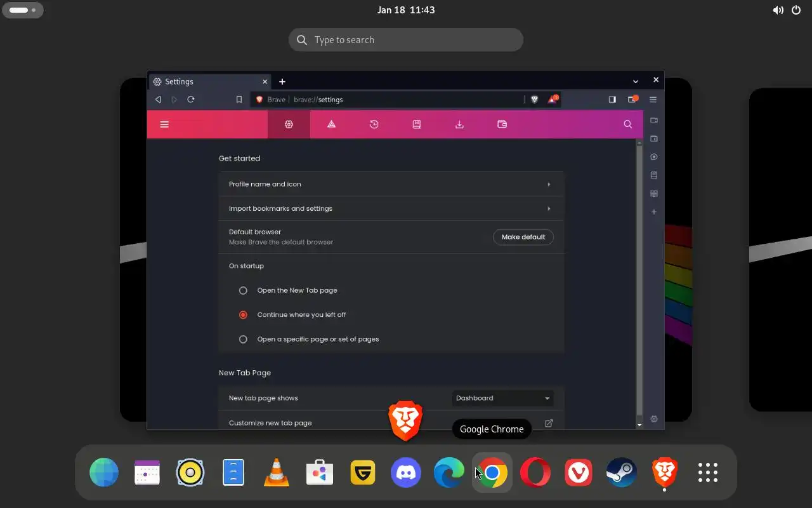Search settings with the magnifier icon
This screenshot has width=812, height=508.
628,124
